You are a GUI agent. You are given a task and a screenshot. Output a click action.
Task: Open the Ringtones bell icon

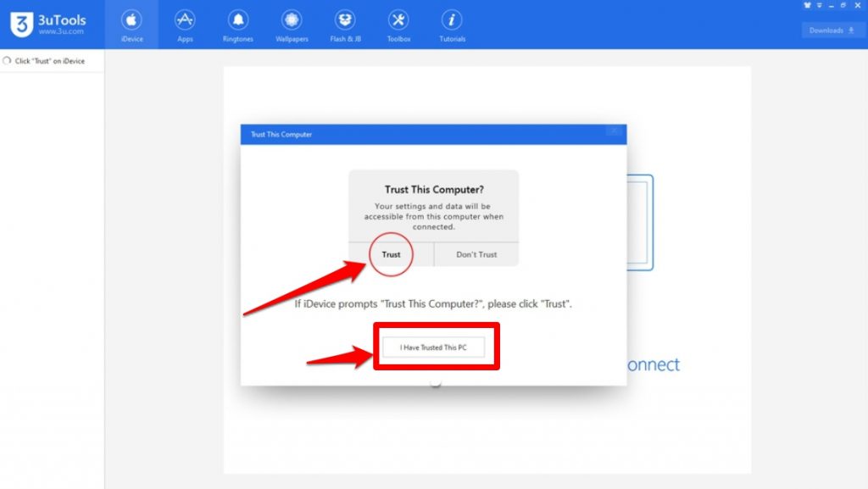pos(238,25)
